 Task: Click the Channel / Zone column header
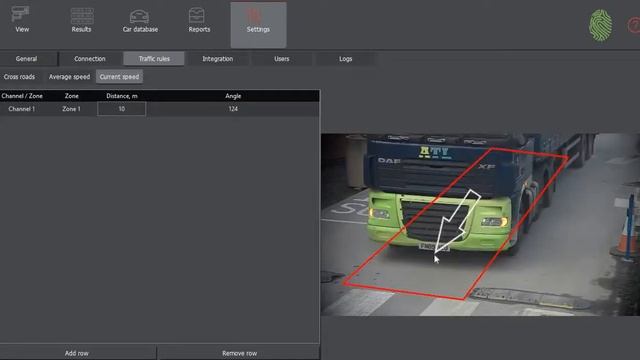[x=22, y=96]
